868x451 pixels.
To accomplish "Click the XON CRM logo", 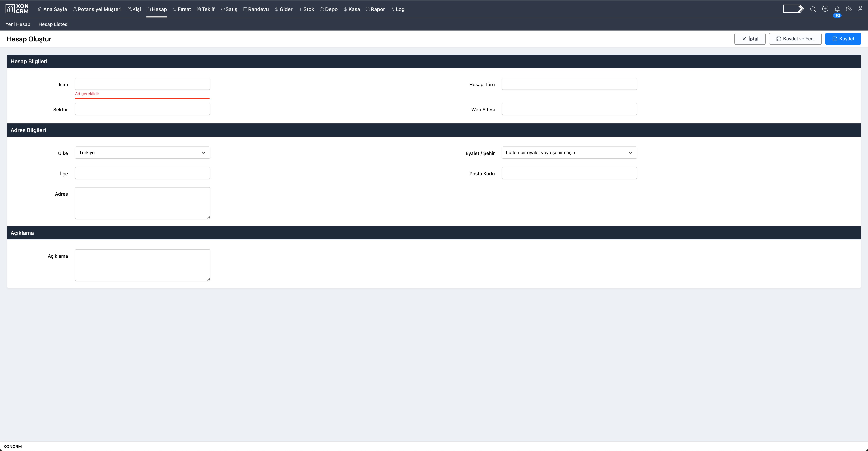I will [x=17, y=9].
